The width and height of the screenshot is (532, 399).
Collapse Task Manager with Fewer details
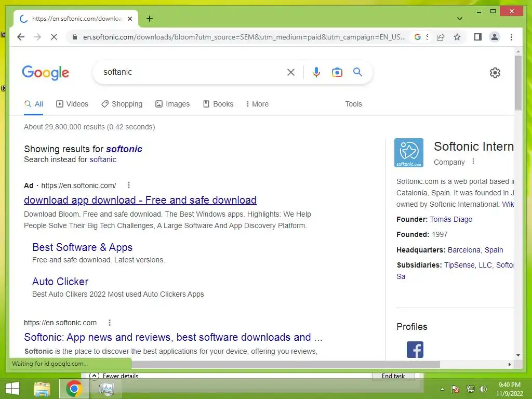point(114,376)
